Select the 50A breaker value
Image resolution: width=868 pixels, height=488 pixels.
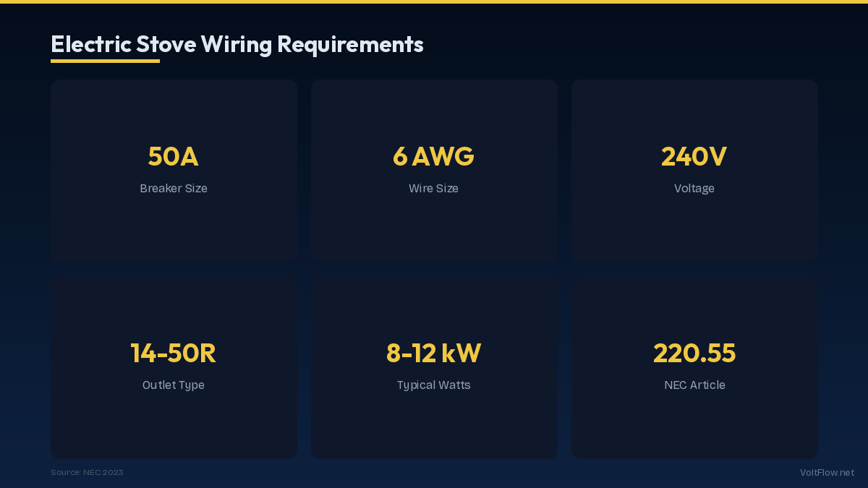(174, 156)
